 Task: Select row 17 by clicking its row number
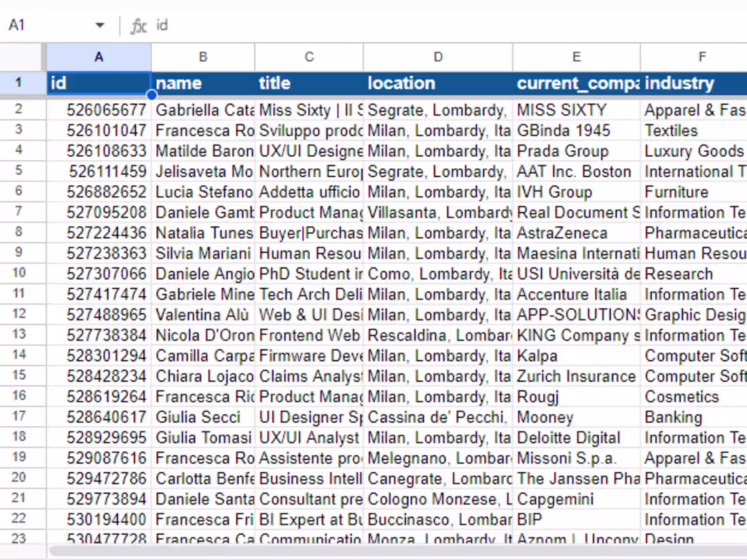click(21, 417)
